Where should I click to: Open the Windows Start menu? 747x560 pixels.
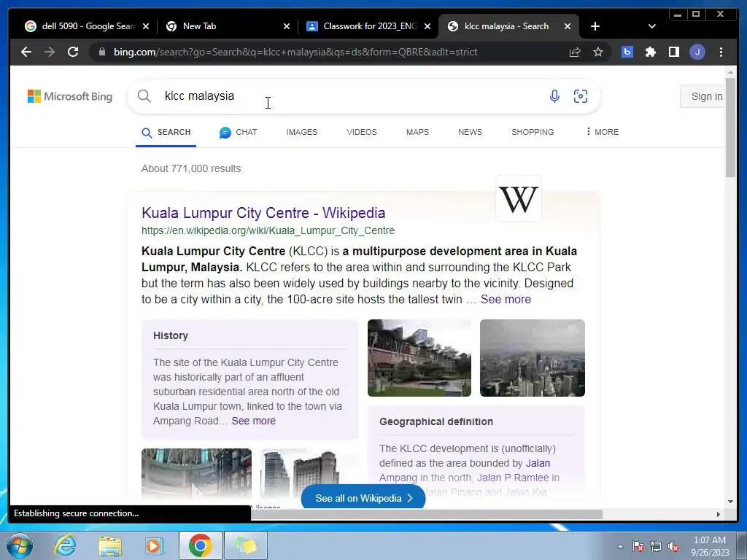point(19,545)
